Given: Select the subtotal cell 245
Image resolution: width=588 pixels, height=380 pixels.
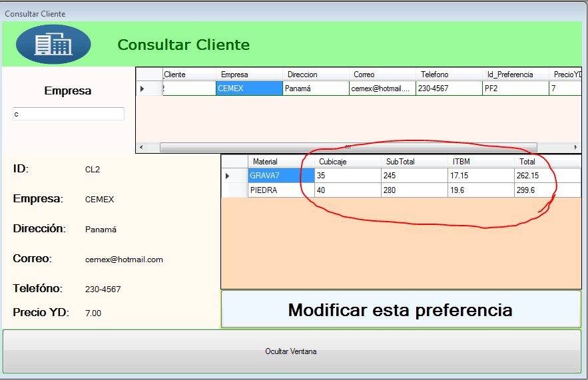Looking at the screenshot, I should [x=414, y=176].
